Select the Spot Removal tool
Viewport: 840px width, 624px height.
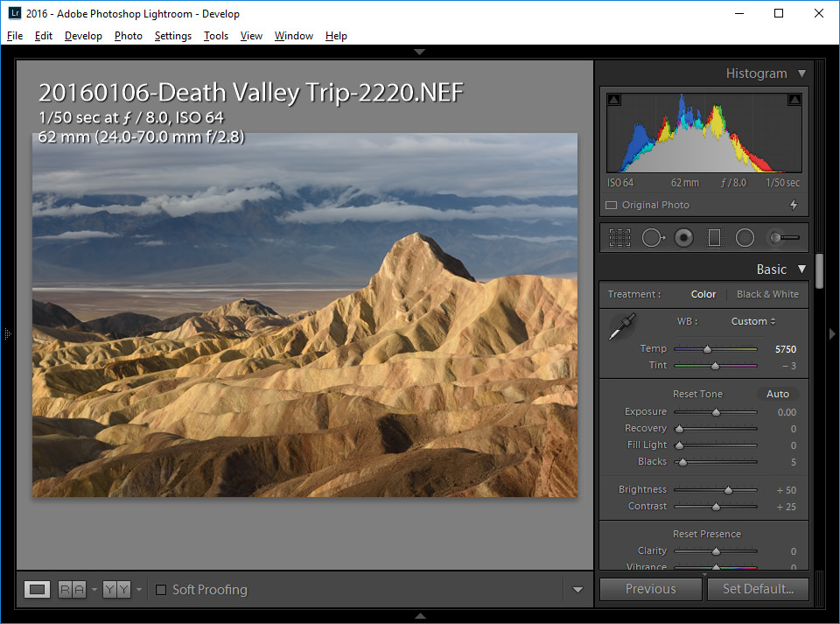click(653, 237)
